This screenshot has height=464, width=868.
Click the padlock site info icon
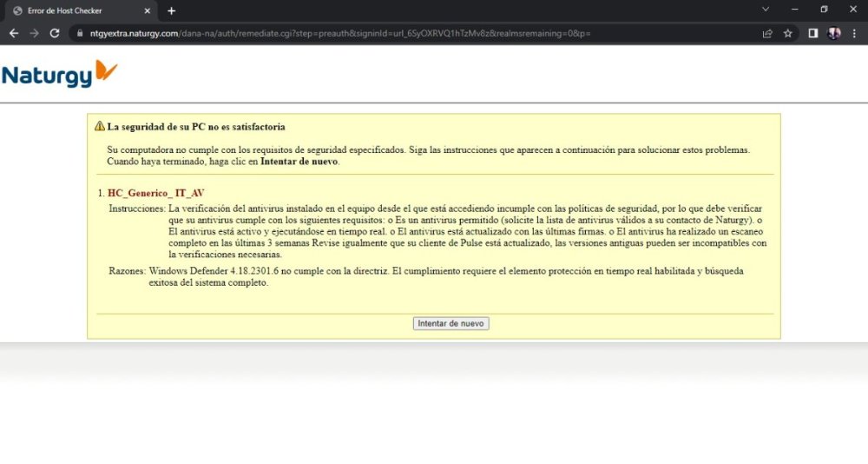coord(80,33)
